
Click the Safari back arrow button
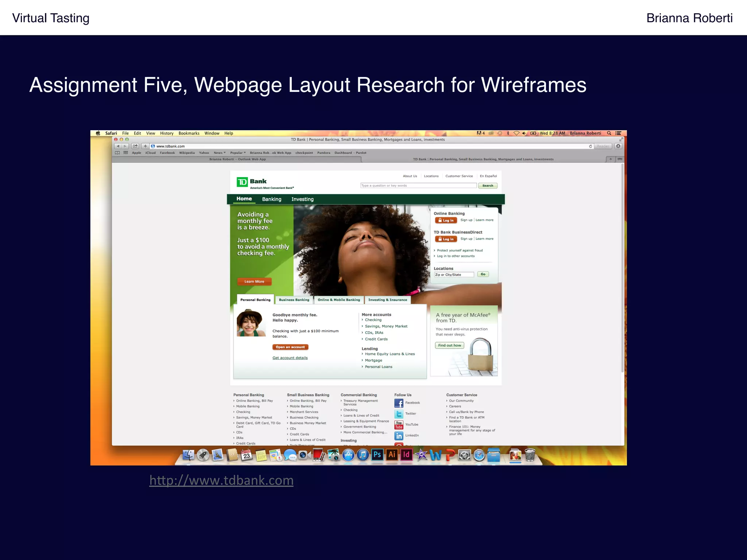point(118,146)
